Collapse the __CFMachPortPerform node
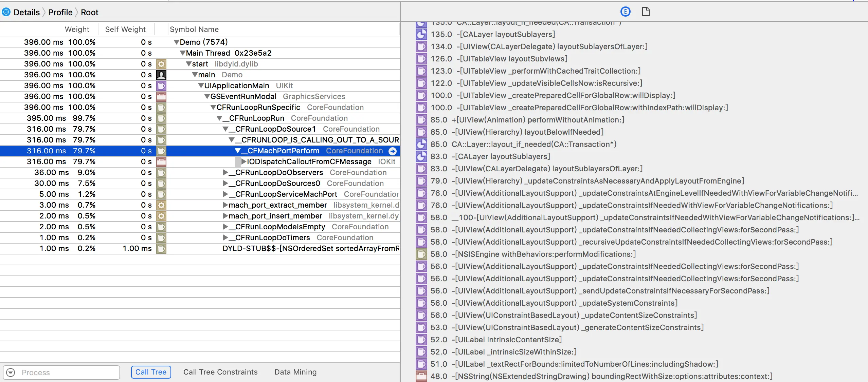The width and height of the screenshot is (868, 382). tap(238, 151)
